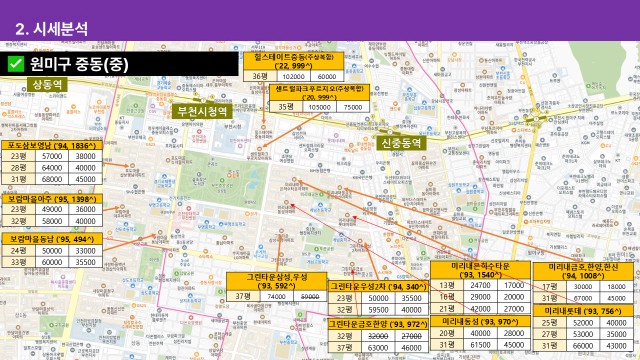Image resolution: width=640 pixels, height=360 pixels.
Task: Click the '29000' cell in the 16평 row
Action: pos(480,297)
